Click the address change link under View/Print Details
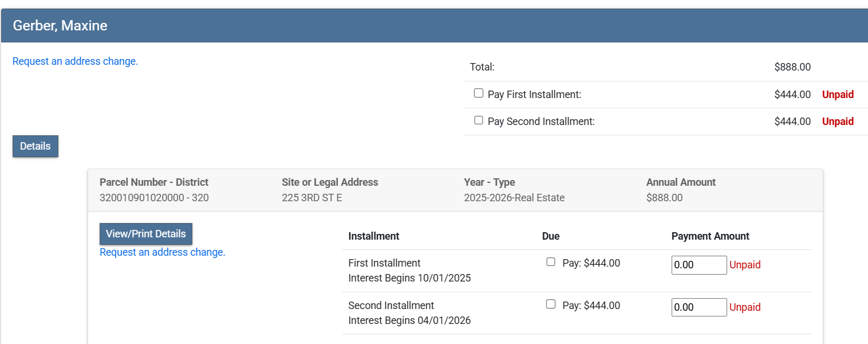 point(163,252)
